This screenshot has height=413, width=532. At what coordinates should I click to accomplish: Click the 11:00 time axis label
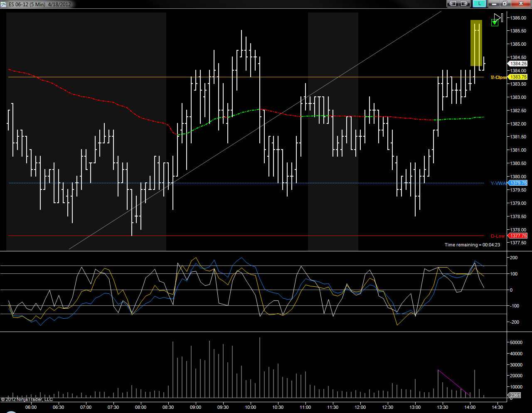click(x=305, y=407)
